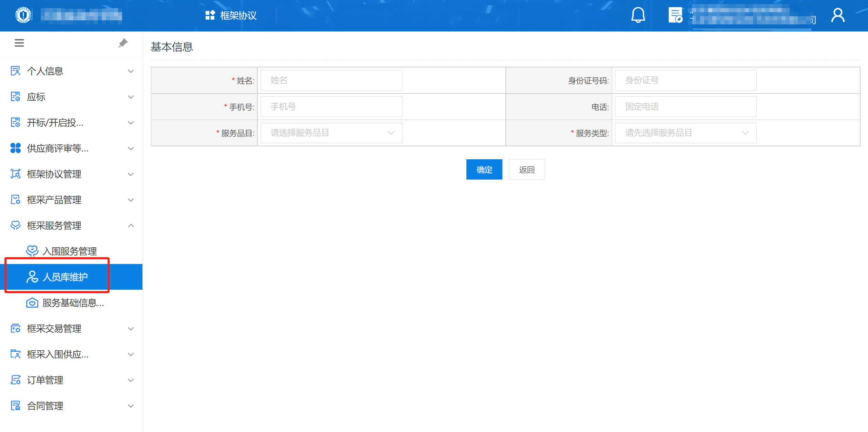Click the 入围服务管理 icon
The height and width of the screenshot is (432, 868).
point(32,251)
